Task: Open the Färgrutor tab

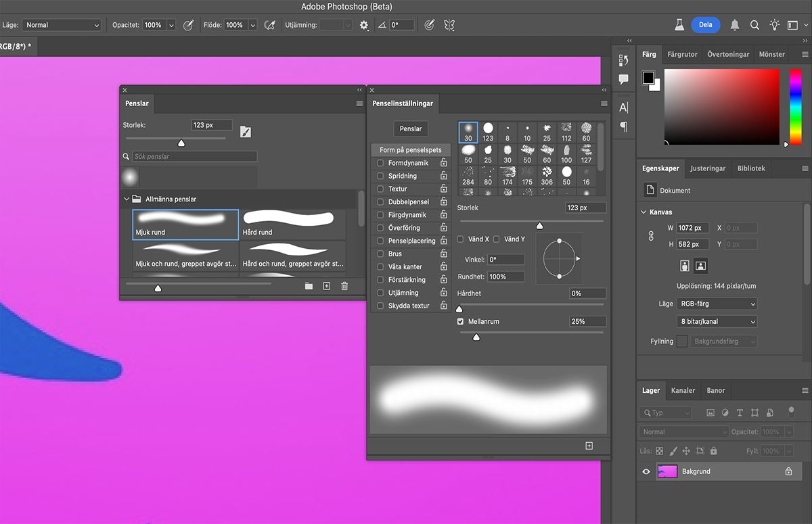Action: [681, 54]
